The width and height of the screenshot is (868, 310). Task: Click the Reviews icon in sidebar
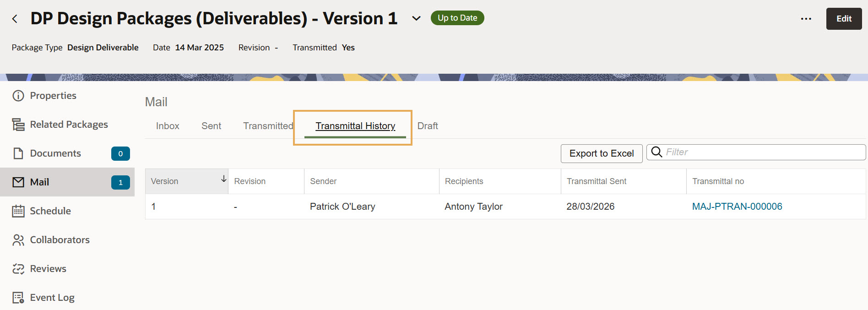click(18, 269)
